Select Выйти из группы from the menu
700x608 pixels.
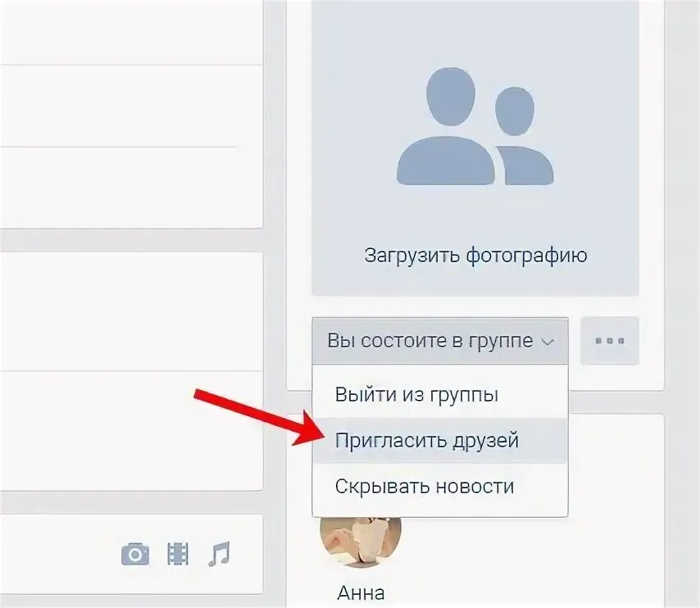pyautogui.click(x=416, y=395)
